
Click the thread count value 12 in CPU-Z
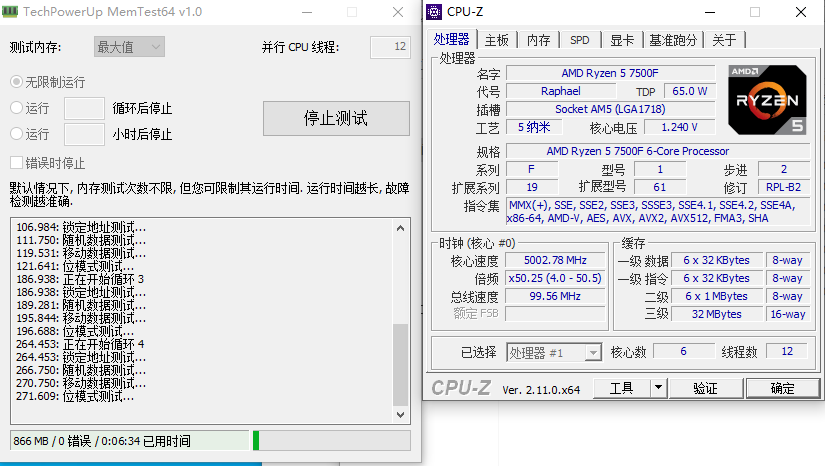tap(787, 351)
